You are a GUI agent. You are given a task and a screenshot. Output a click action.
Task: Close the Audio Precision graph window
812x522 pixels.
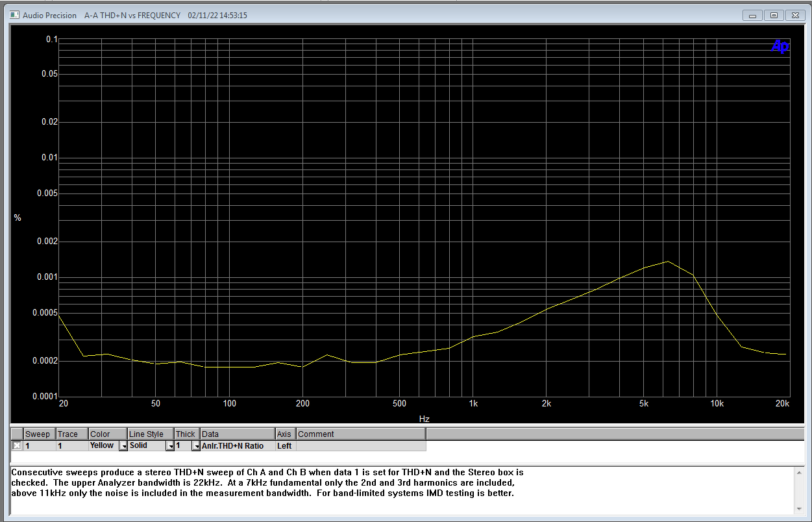tap(794, 15)
